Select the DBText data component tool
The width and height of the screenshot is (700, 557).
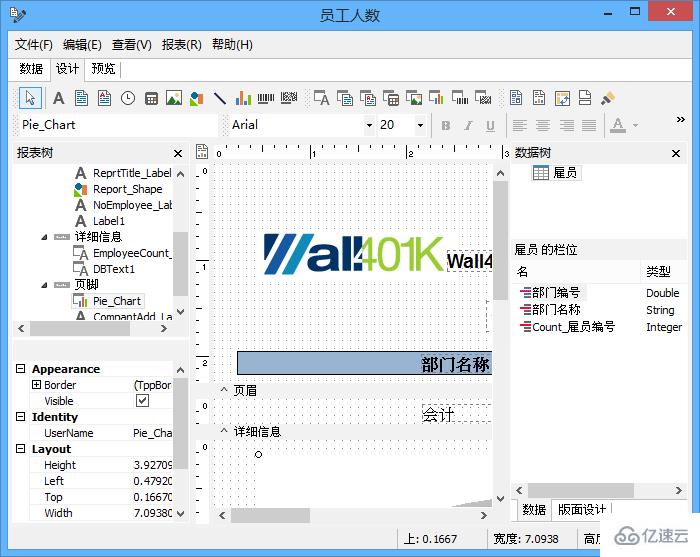pos(321,98)
